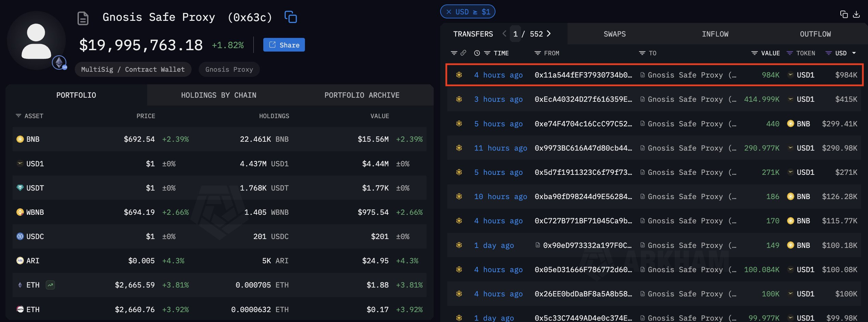This screenshot has height=322, width=868.
Task: Open the Time column filter
Action: point(487,53)
